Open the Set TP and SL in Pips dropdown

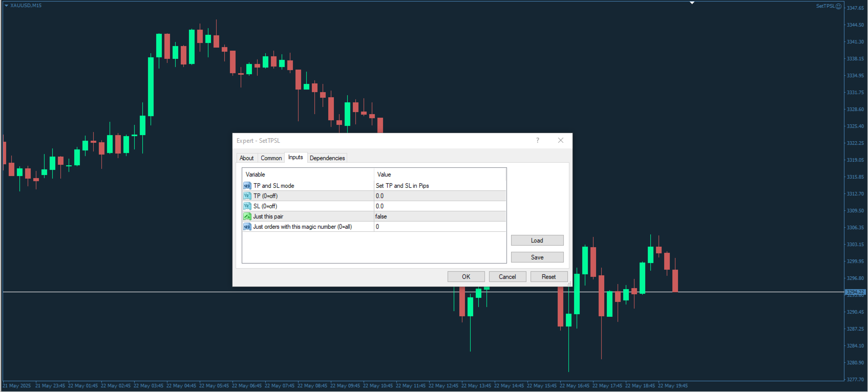point(440,186)
